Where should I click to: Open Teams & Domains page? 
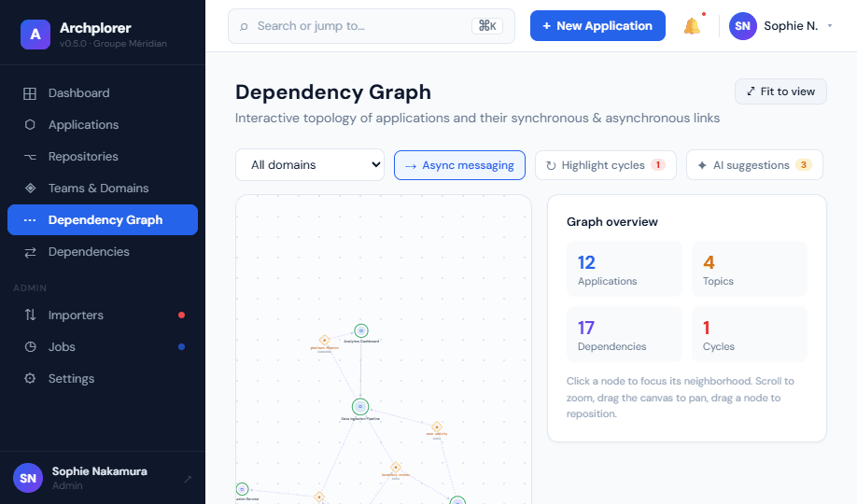point(103,188)
